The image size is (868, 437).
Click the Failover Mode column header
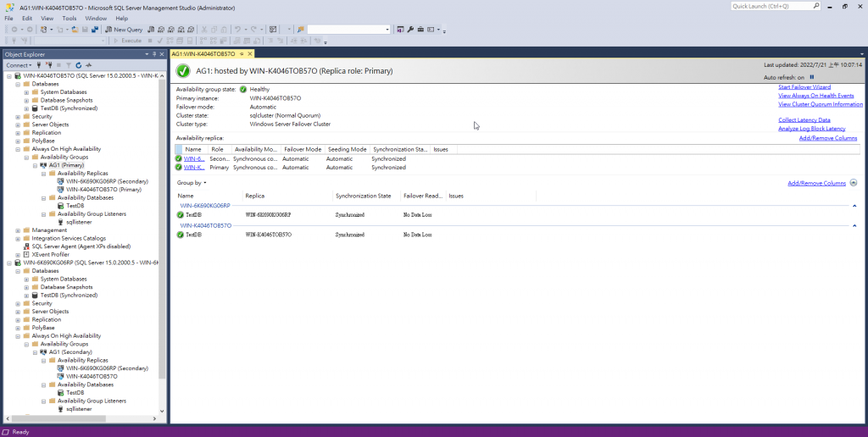click(303, 149)
